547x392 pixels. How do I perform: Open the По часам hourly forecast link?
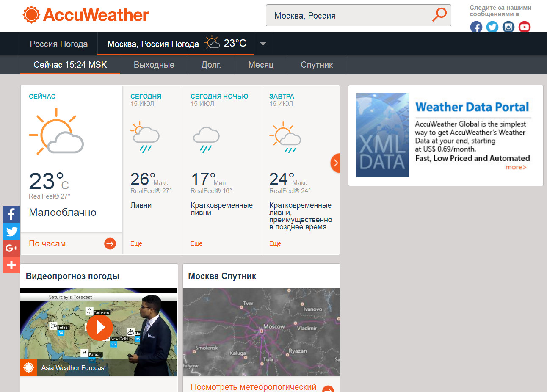click(x=47, y=243)
